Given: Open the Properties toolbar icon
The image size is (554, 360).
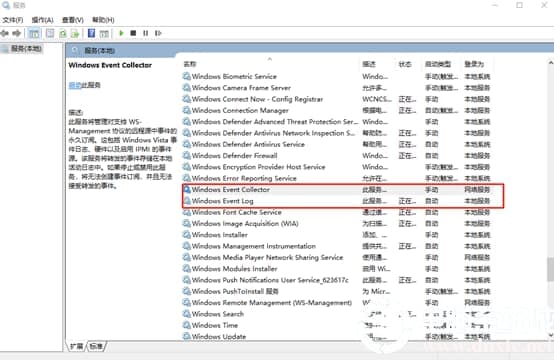Looking at the screenshot, I should tap(50, 33).
